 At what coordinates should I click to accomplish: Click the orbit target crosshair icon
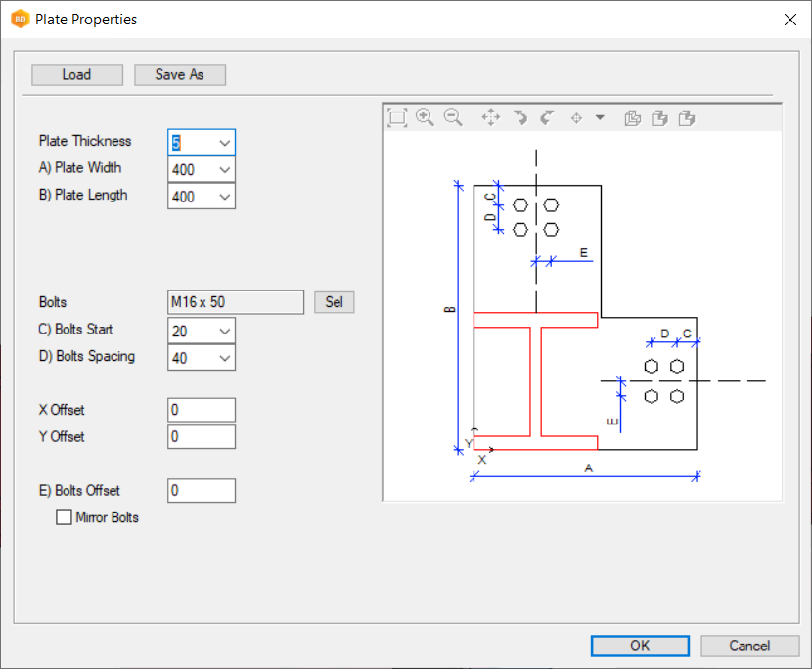click(576, 118)
